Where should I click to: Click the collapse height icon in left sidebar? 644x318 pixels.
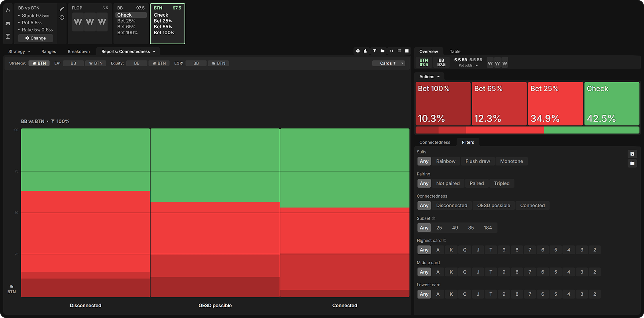(8, 36)
